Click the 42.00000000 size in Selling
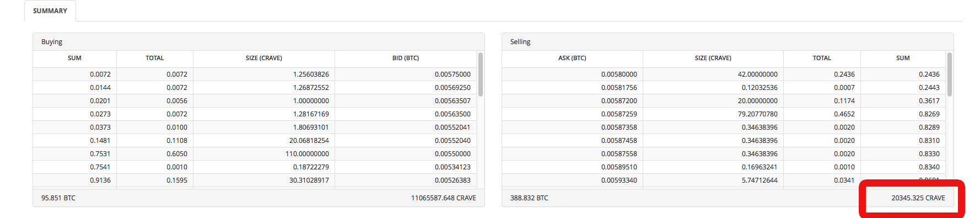Viewport: 980px width, 218px height. pos(757,75)
